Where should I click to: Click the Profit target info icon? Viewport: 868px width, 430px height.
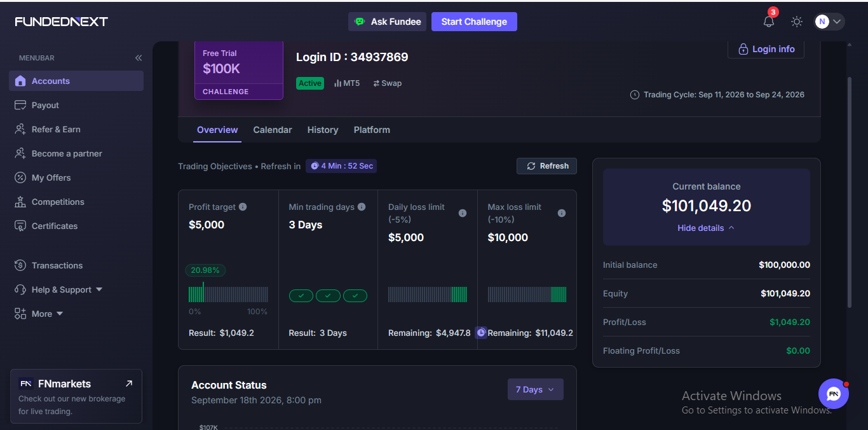[x=243, y=207]
